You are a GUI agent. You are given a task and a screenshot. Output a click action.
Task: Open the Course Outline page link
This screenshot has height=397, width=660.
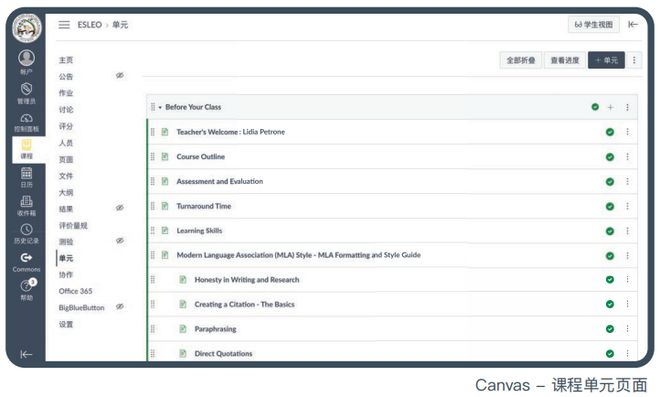(201, 157)
